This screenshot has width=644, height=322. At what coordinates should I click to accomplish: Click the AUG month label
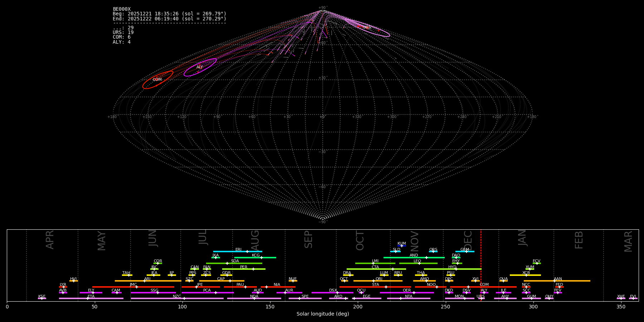255,240
